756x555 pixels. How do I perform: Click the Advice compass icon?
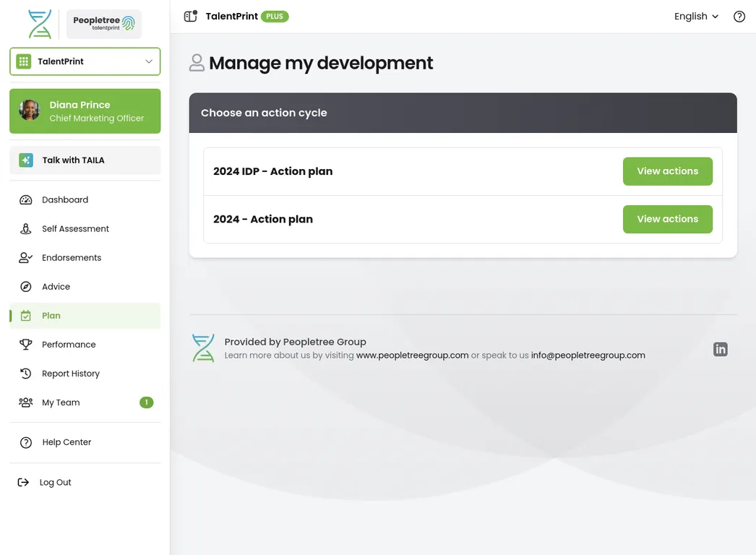pyautogui.click(x=25, y=286)
